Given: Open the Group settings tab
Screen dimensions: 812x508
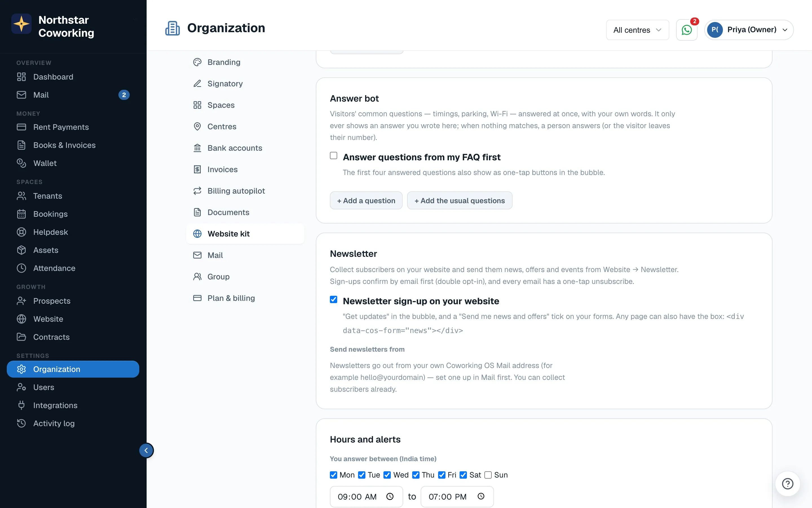Looking at the screenshot, I should point(245,277).
